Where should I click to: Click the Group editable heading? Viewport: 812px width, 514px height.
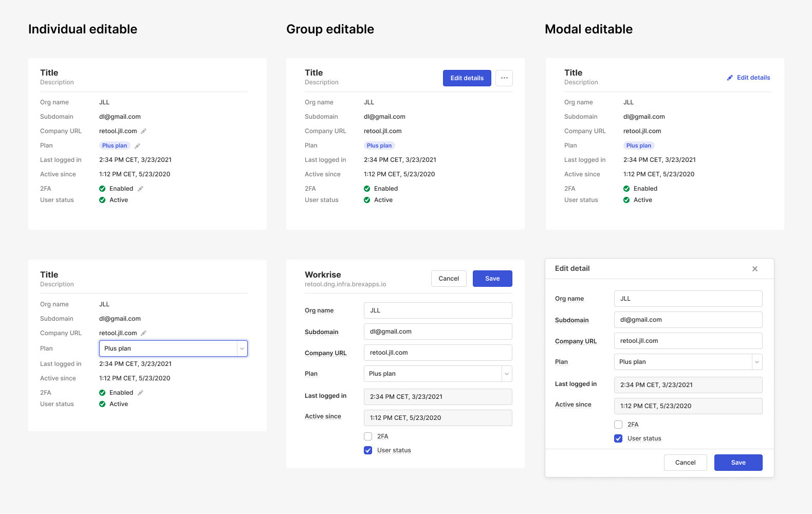[330, 29]
